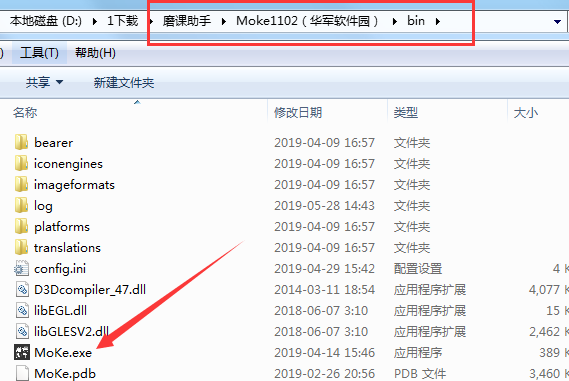Click the log folder's date 2019-05-28 14:43
569x381 pixels.
coord(324,206)
